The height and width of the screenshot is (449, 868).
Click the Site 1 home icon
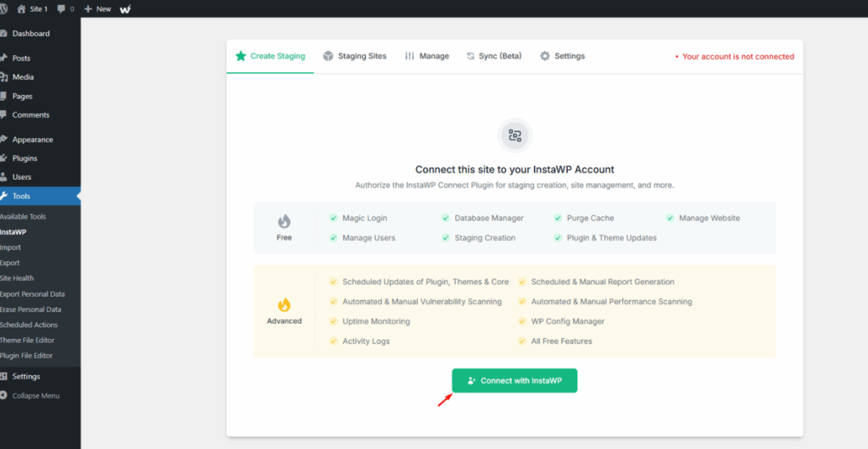21,8
